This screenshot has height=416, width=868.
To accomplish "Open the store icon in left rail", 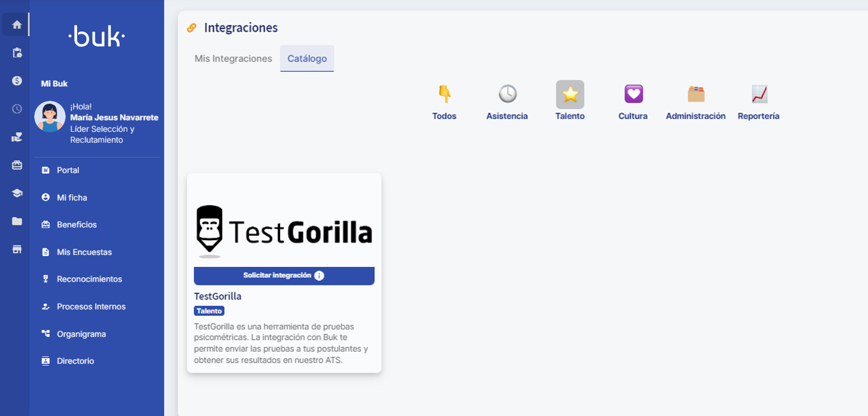I will (x=17, y=249).
